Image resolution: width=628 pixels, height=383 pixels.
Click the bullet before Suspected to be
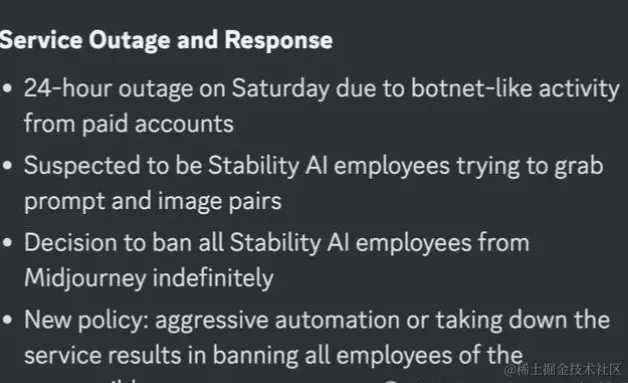tap(7, 165)
